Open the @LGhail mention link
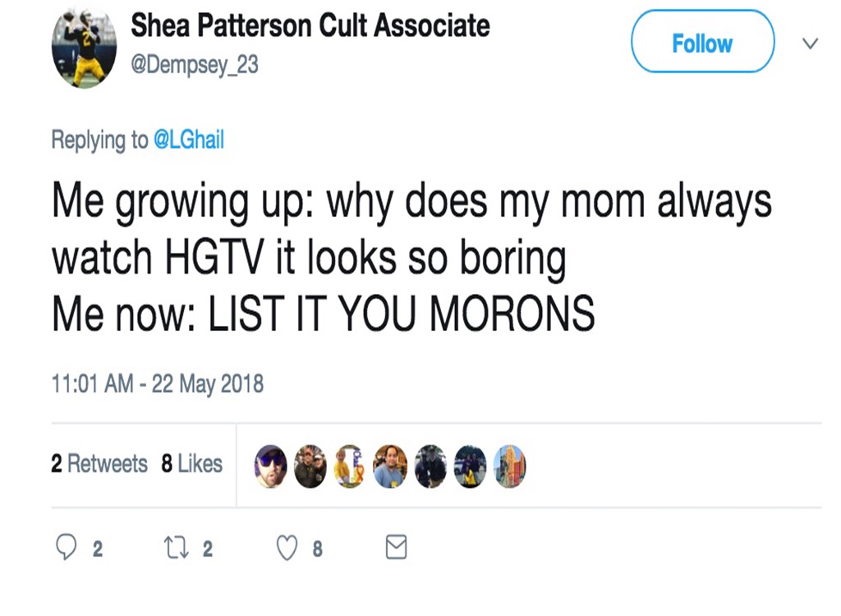This screenshot has width=841, height=616. coord(189,140)
